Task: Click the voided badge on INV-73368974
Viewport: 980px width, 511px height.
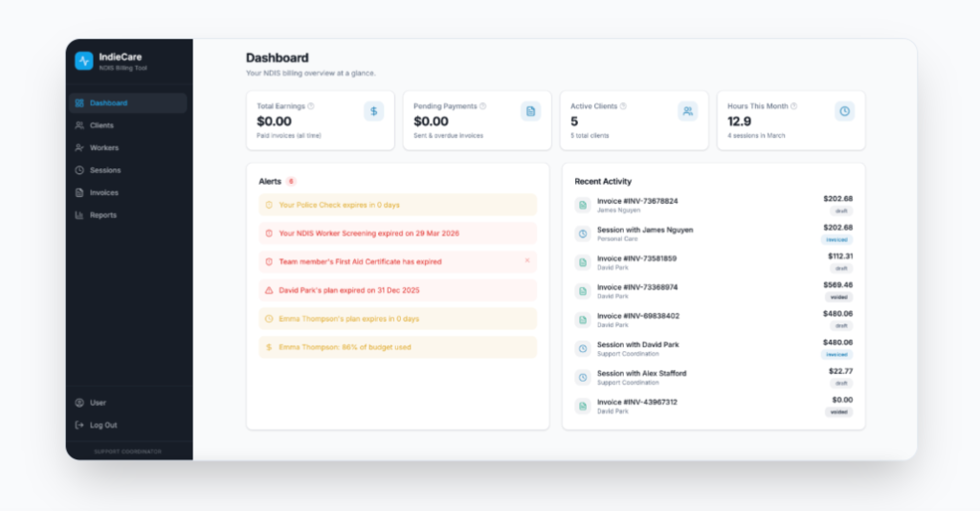Action: pyautogui.click(x=838, y=298)
